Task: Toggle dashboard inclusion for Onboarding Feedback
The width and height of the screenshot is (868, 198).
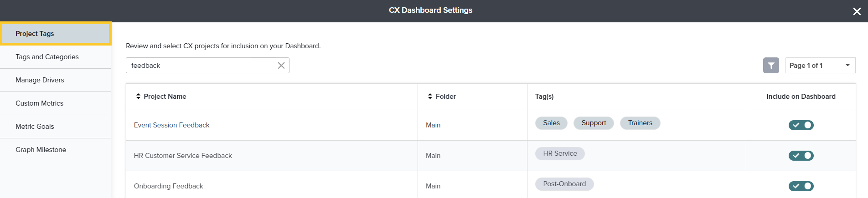Action: pyautogui.click(x=801, y=186)
